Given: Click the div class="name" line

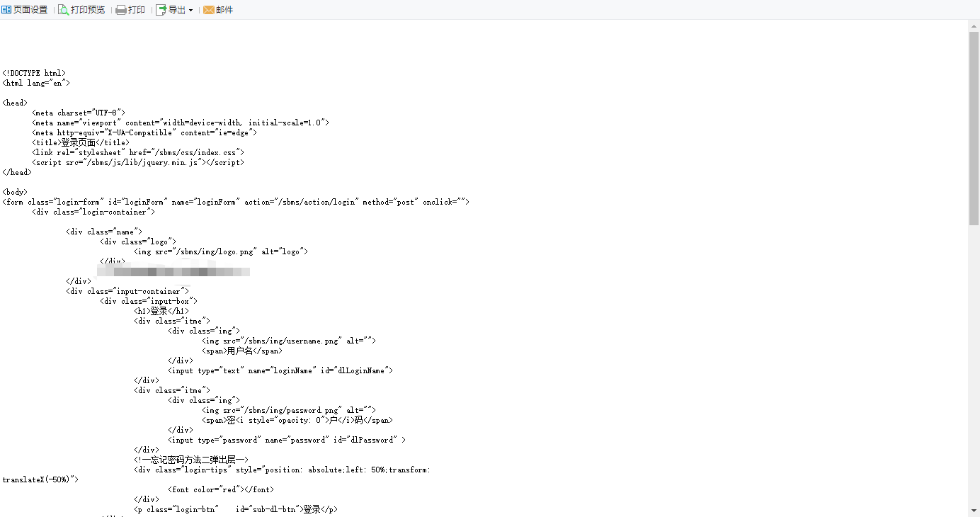Looking at the screenshot, I should tap(104, 232).
